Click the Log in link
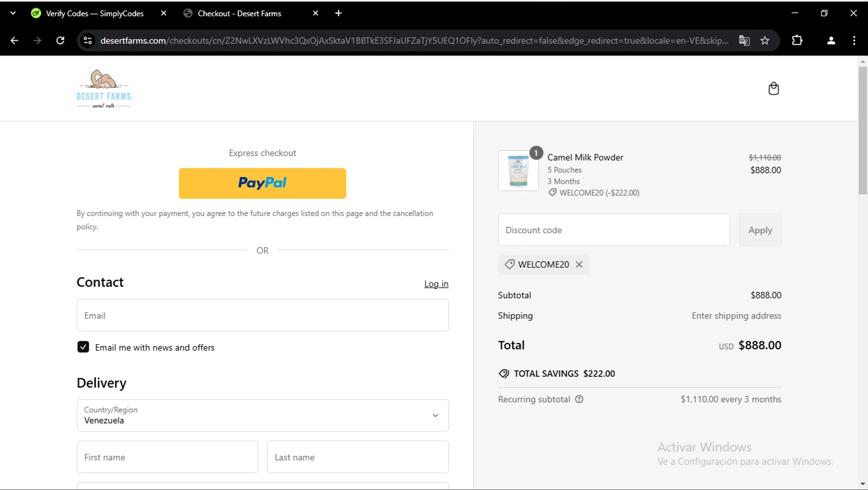This screenshot has width=868, height=490. click(436, 283)
